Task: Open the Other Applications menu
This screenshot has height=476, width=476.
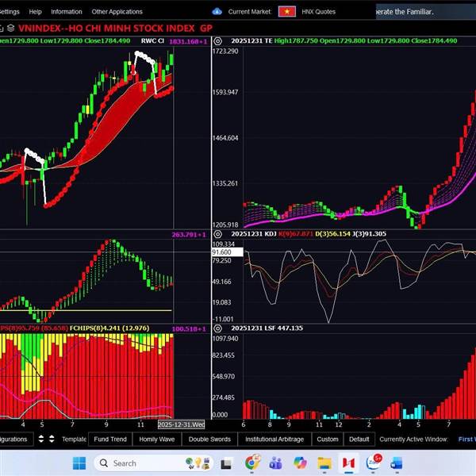Action: point(117,12)
